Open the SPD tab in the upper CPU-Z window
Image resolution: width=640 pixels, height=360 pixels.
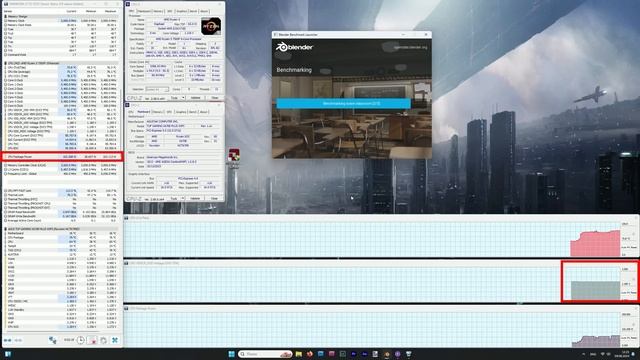click(169, 11)
